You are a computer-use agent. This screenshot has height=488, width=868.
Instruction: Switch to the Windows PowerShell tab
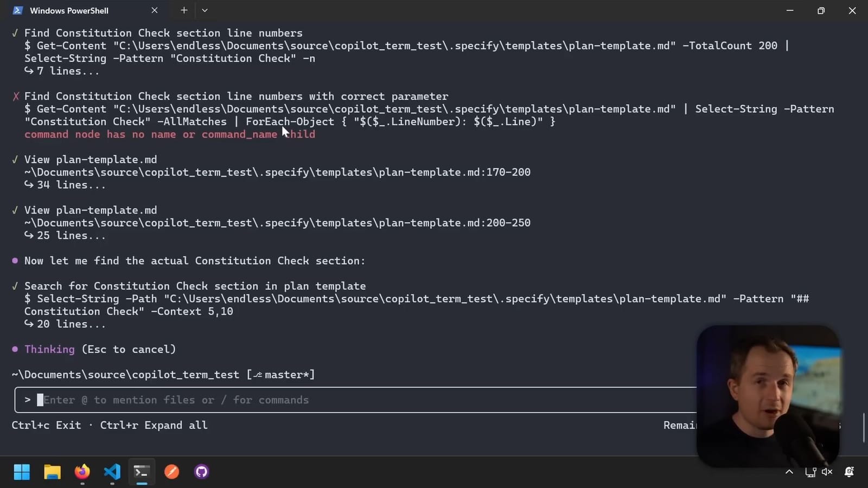[69, 10]
